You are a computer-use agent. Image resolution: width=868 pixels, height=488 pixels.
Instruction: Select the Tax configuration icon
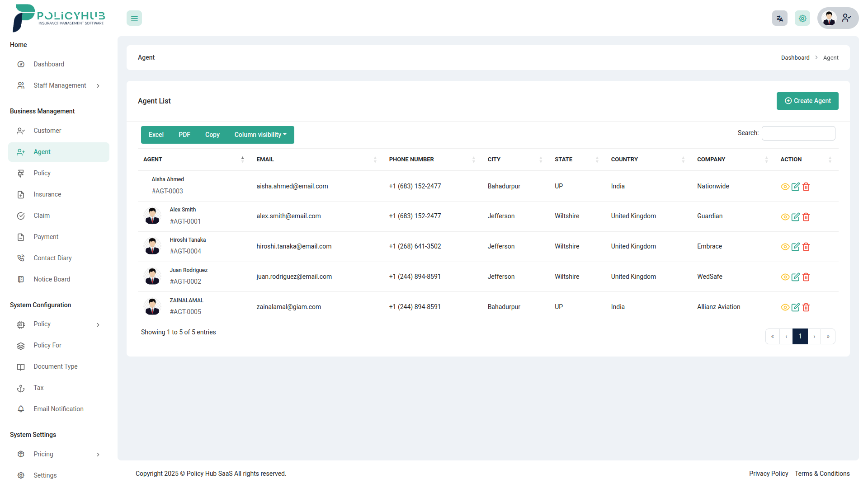click(x=21, y=388)
